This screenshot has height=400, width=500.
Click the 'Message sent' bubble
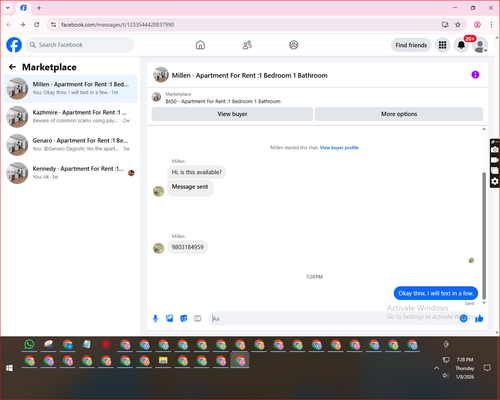[x=190, y=187]
